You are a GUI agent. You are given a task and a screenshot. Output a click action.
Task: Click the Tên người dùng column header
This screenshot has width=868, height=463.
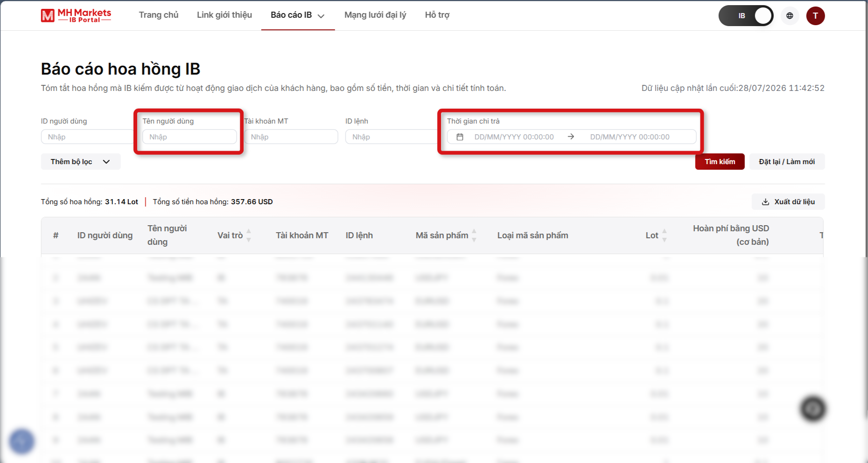tap(167, 235)
